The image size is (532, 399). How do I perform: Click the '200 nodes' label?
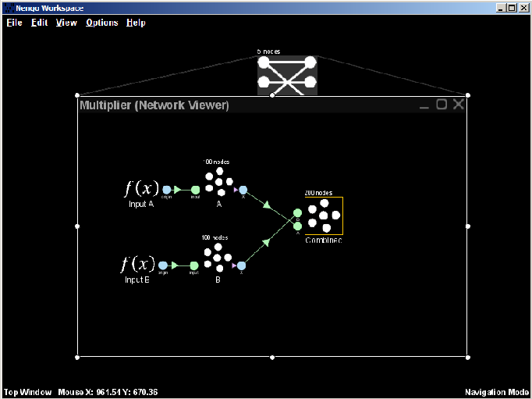click(318, 193)
